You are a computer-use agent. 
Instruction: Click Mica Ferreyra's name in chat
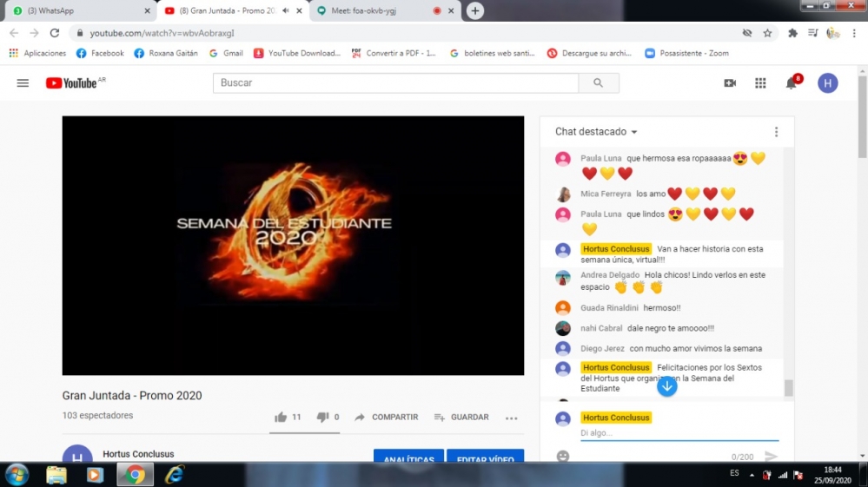606,194
